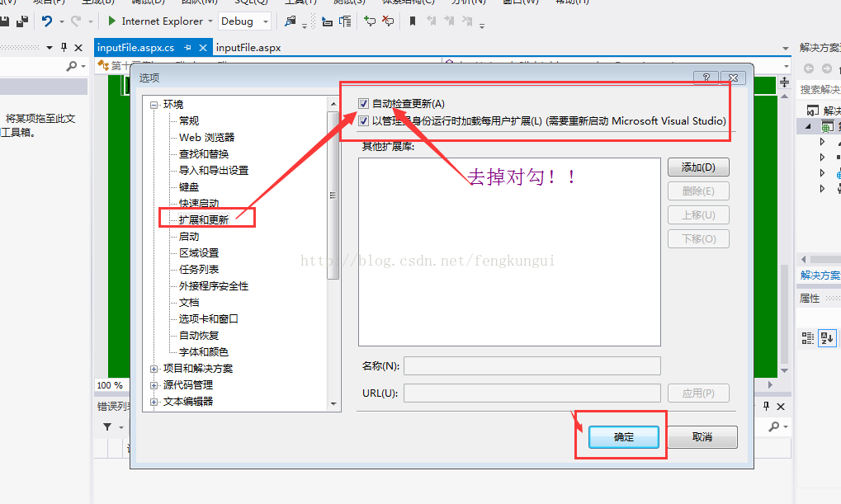Click the 100 % zoom level box
The width and height of the screenshot is (841, 504).
coord(111,385)
